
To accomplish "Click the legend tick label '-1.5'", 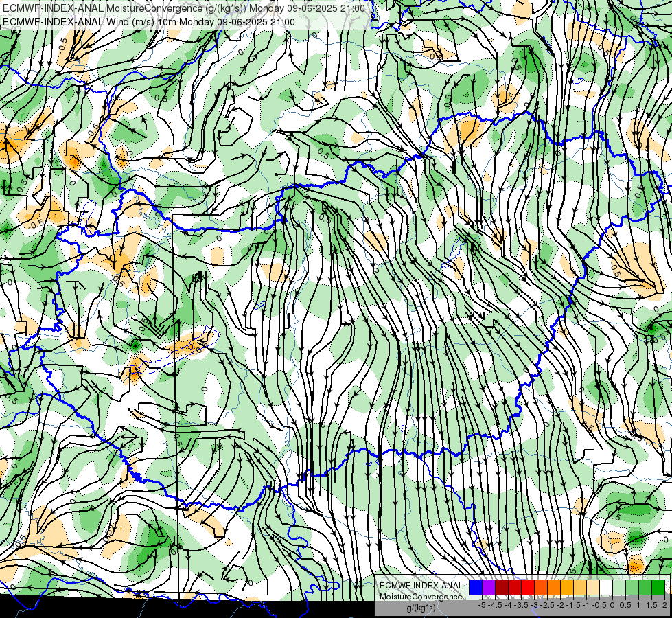I will pyautogui.click(x=573, y=605).
